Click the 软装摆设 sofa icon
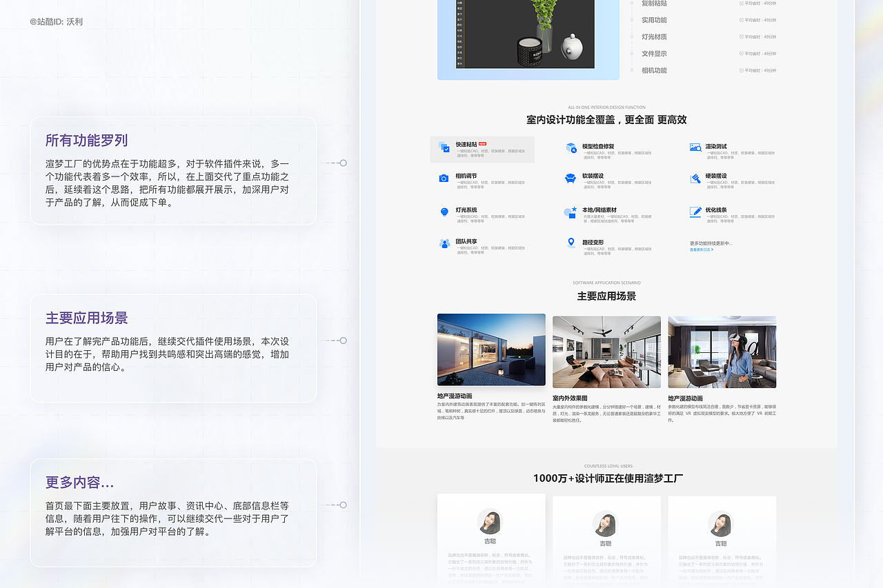 pos(571,178)
